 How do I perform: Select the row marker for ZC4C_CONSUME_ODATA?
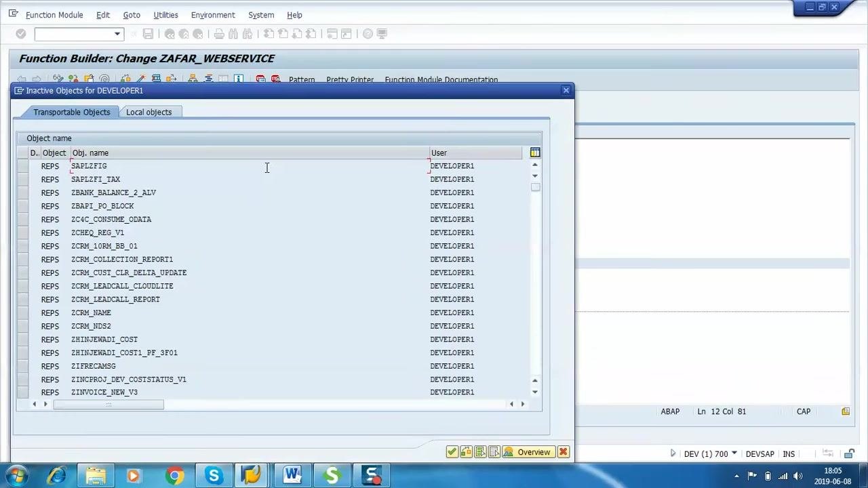pyautogui.click(x=23, y=220)
